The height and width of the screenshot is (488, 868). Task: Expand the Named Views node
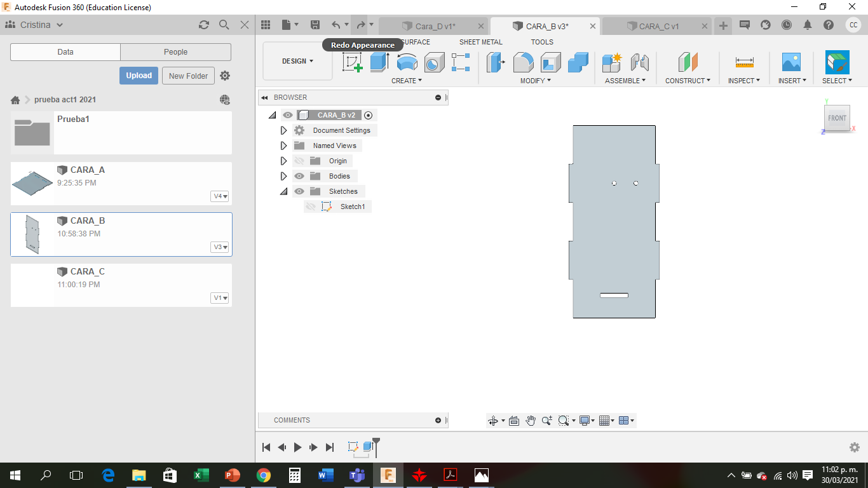[x=284, y=146]
